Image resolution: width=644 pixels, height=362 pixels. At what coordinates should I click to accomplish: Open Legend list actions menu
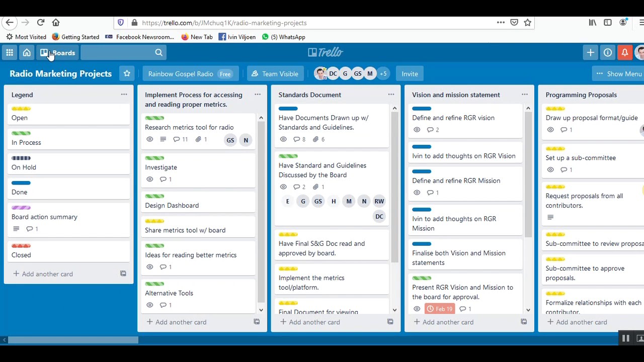click(x=124, y=95)
